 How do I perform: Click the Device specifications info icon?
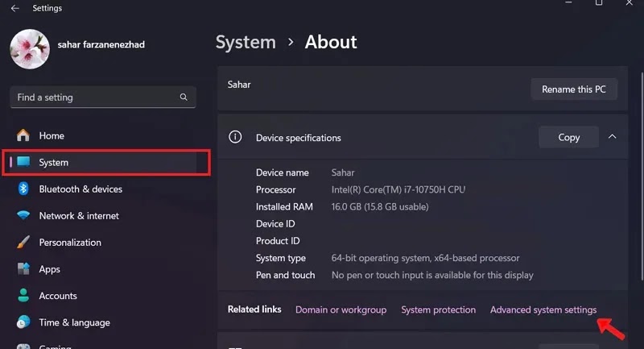(235, 137)
